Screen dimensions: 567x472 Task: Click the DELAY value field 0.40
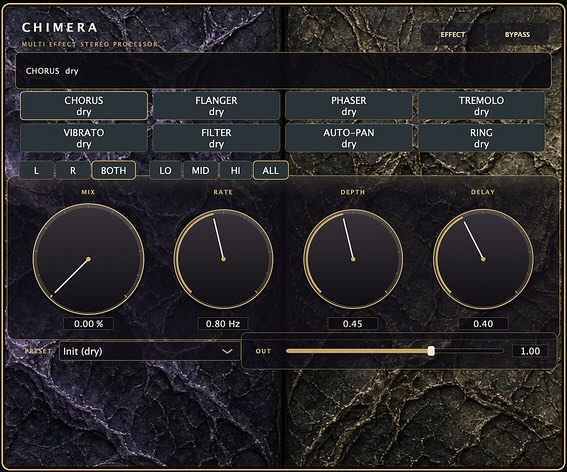click(x=483, y=323)
